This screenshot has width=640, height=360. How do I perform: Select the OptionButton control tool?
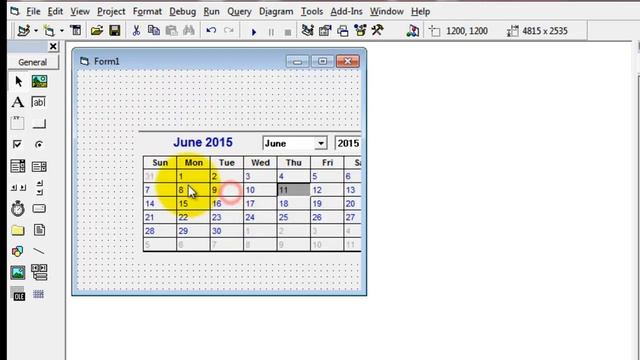pyautogui.click(x=39, y=144)
